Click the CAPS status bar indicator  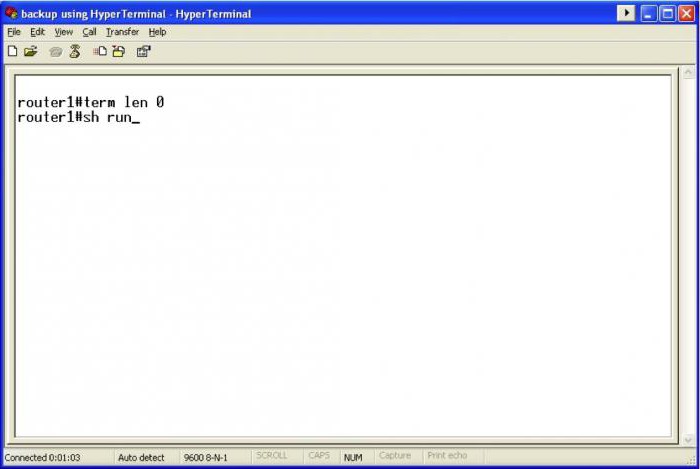coord(319,456)
